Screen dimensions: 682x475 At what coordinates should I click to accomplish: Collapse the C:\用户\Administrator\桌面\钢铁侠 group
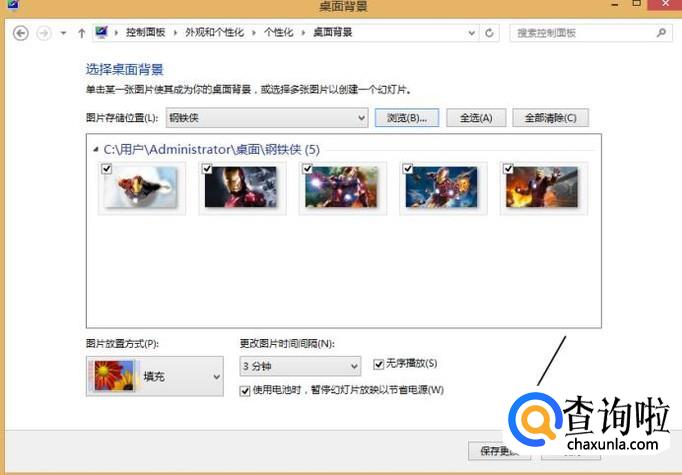96,150
